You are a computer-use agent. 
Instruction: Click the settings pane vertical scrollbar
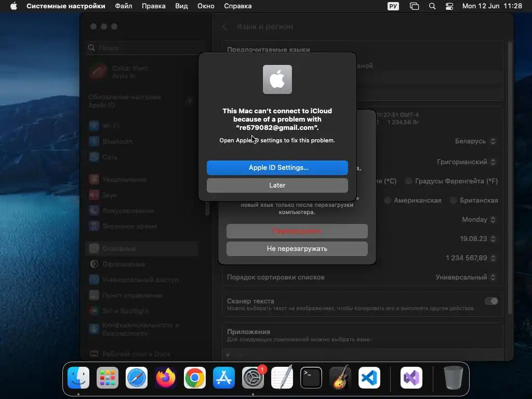(510, 178)
